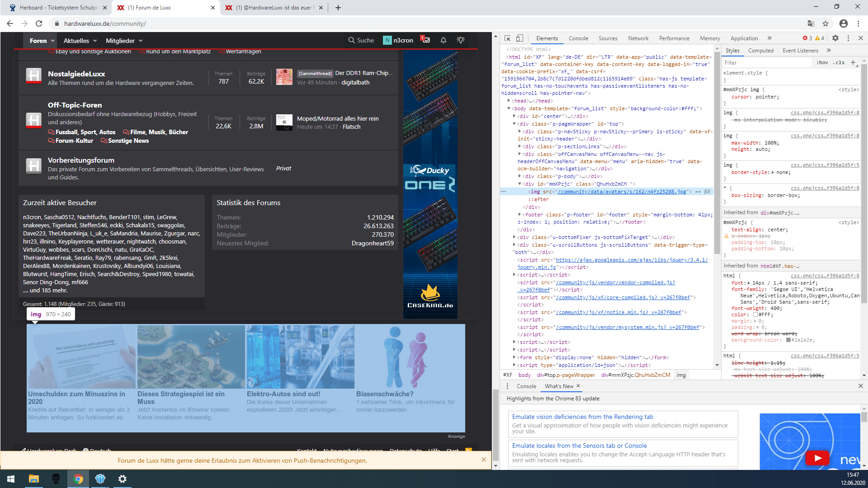Open Settings app from the taskbar
868x488 pixels.
click(x=122, y=479)
